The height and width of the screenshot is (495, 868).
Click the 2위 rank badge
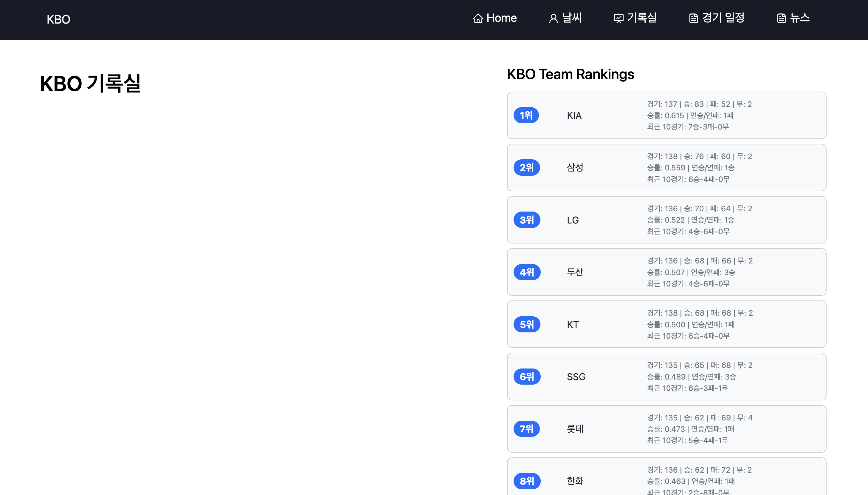[527, 168]
